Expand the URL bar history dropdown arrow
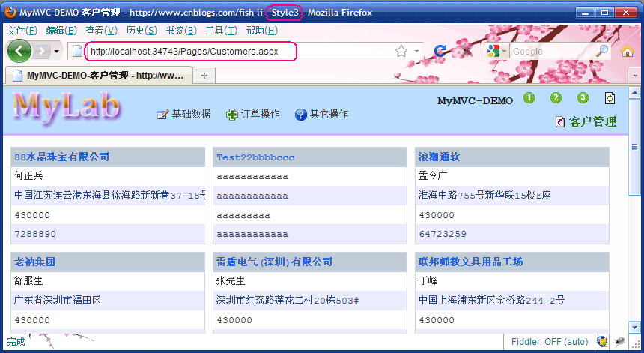 pos(417,51)
